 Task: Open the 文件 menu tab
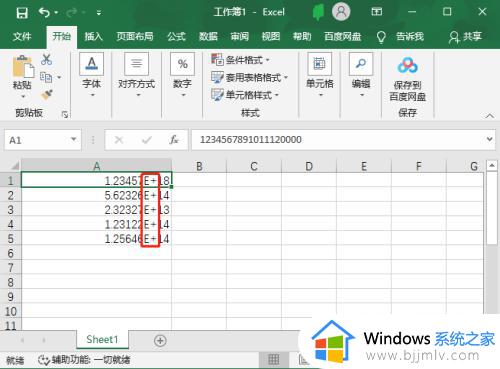[x=22, y=36]
